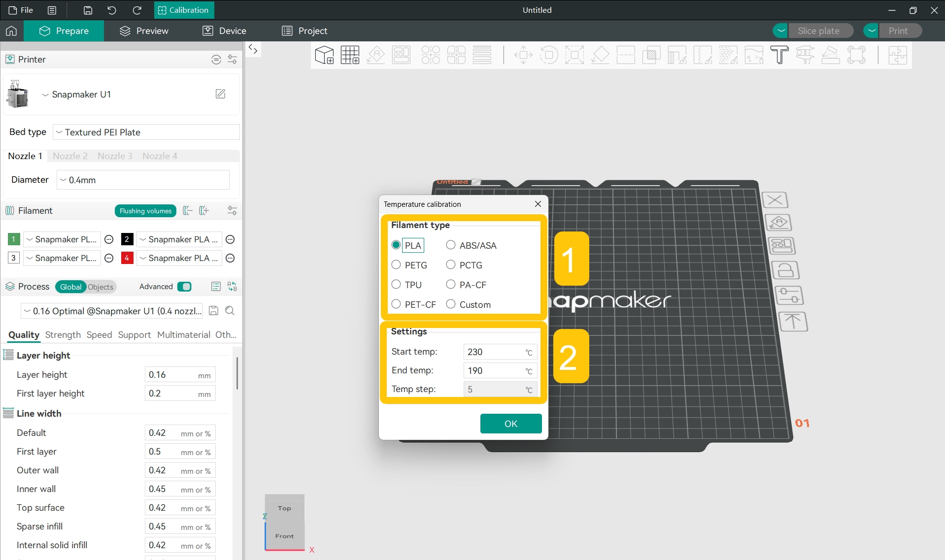Click the black filament 2 color swatch

coord(127,239)
